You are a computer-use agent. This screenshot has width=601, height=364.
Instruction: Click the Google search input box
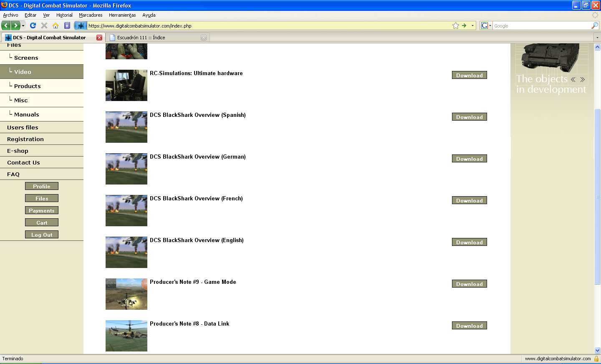coord(542,26)
